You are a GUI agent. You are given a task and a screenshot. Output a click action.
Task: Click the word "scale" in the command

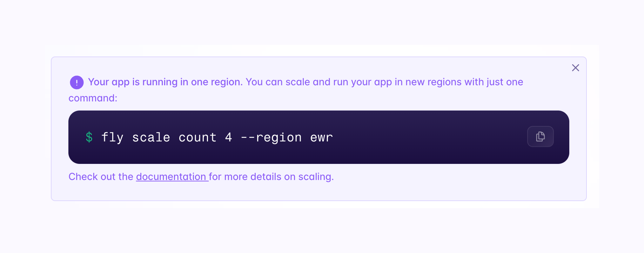151,137
